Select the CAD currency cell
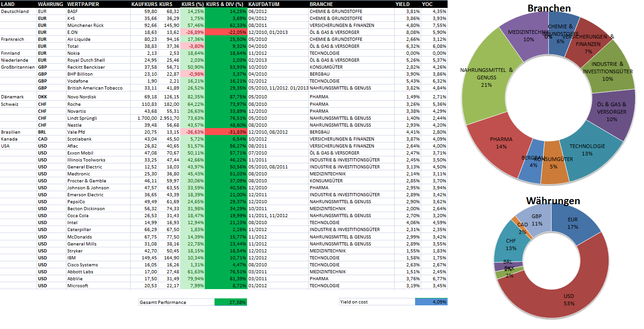 coord(51,139)
